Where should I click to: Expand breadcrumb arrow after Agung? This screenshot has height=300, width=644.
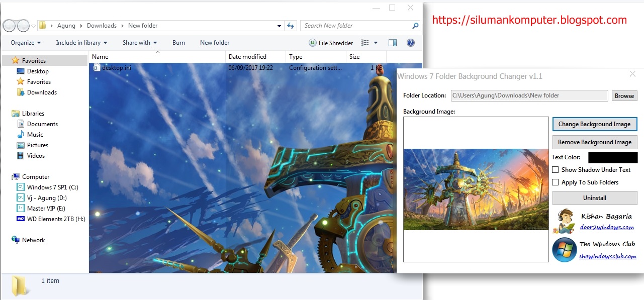[x=81, y=26]
